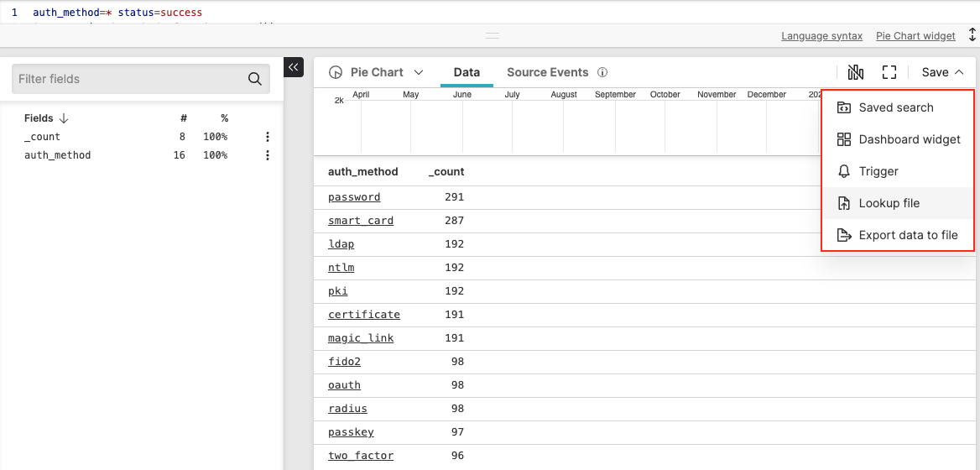
Task: Switch to the Source Events tab
Action: pos(547,72)
